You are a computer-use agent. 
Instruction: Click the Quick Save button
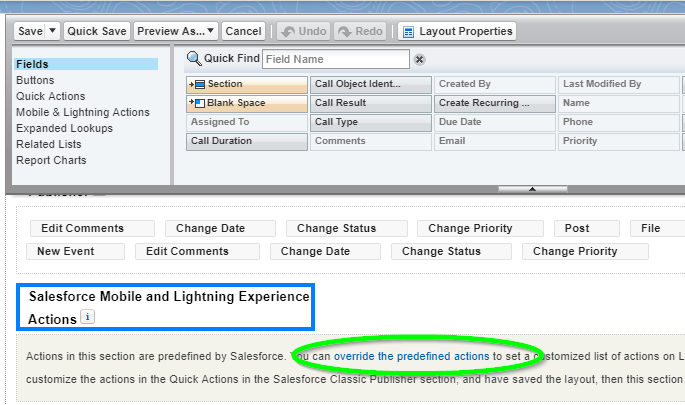(x=97, y=31)
